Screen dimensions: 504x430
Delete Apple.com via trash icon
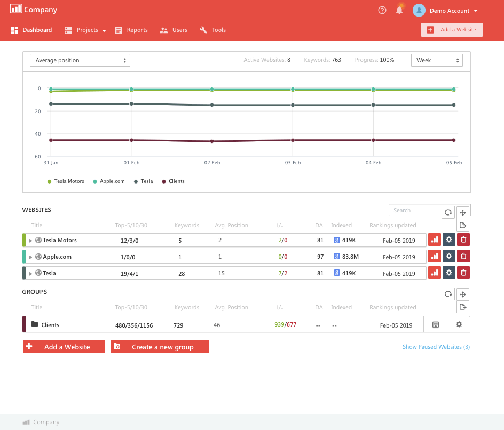click(463, 256)
